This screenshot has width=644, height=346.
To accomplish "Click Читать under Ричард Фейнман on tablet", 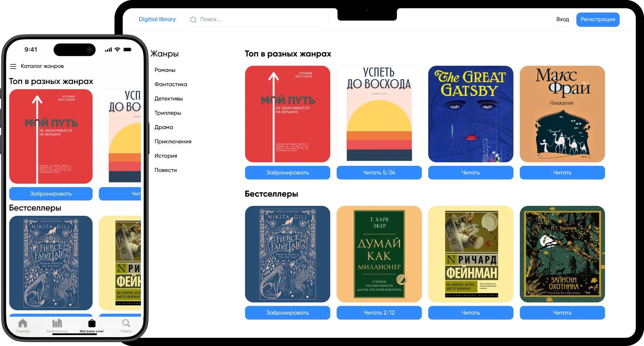I will pos(471,313).
